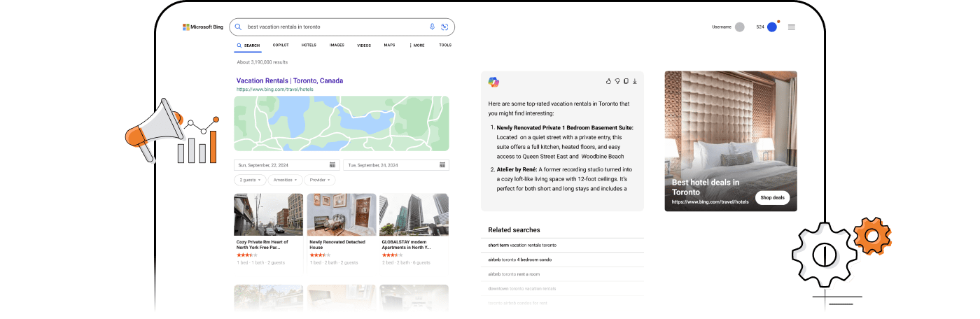
Task: Click the check-in date field Sun, September 22
Action: [x=286, y=165]
